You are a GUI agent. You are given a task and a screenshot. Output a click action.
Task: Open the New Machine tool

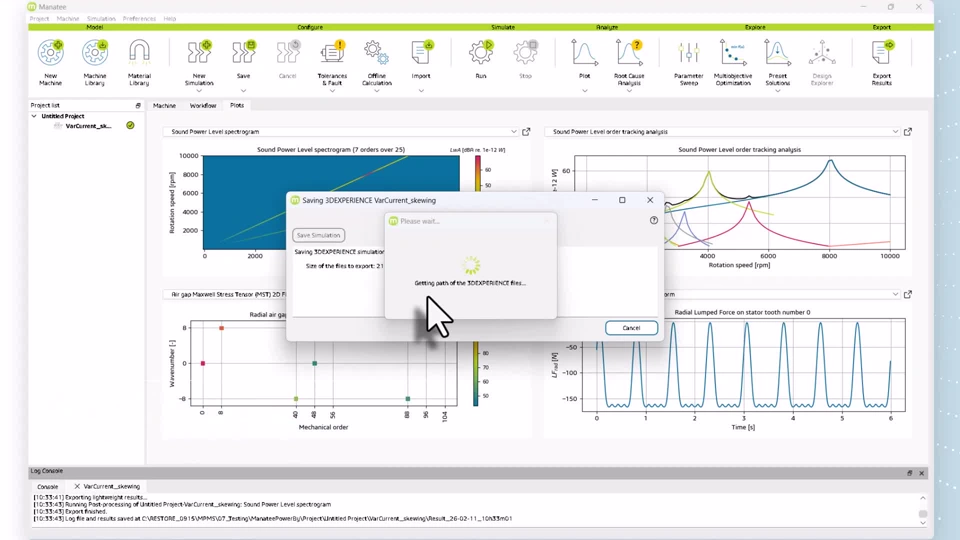coord(50,61)
